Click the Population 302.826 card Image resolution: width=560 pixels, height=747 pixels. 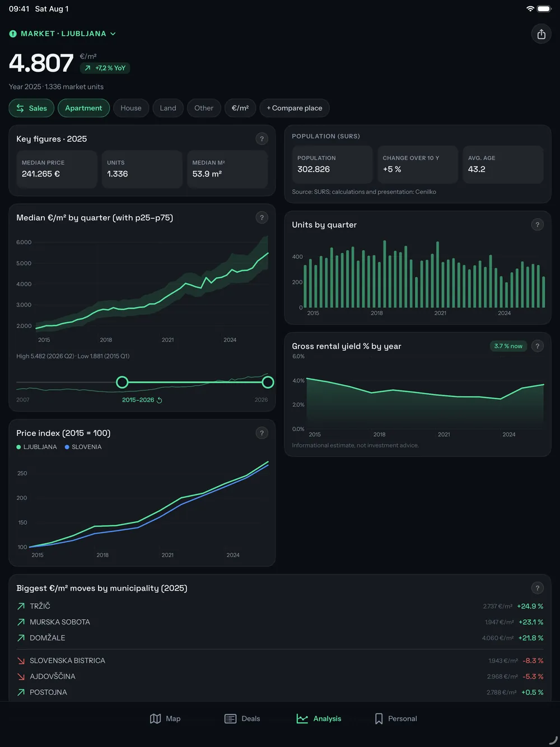tap(332, 164)
